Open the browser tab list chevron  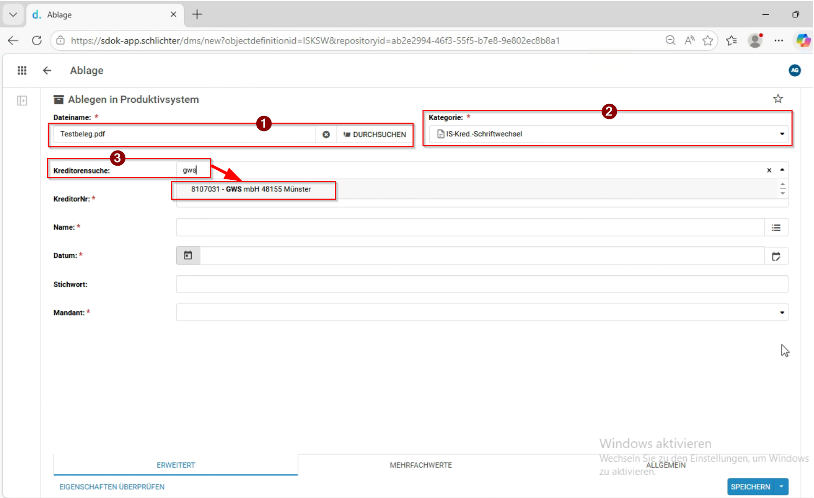pyautogui.click(x=13, y=15)
